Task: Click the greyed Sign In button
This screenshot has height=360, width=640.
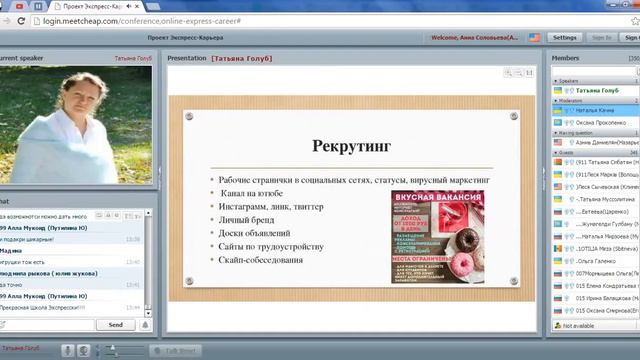Action: (602, 38)
